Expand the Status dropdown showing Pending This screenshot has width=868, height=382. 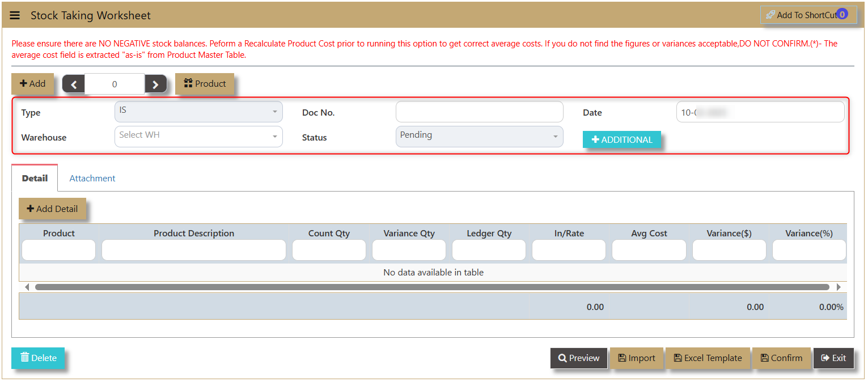[x=479, y=137]
